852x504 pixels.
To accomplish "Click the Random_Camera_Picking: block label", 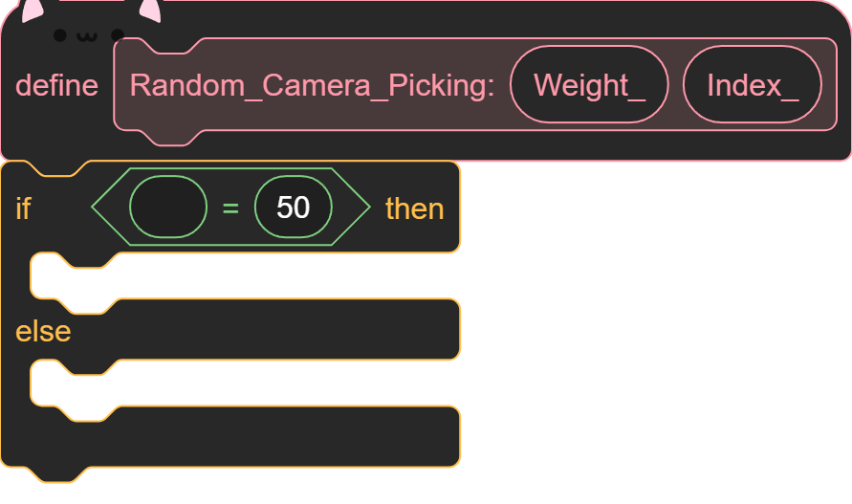I will 313,85.
